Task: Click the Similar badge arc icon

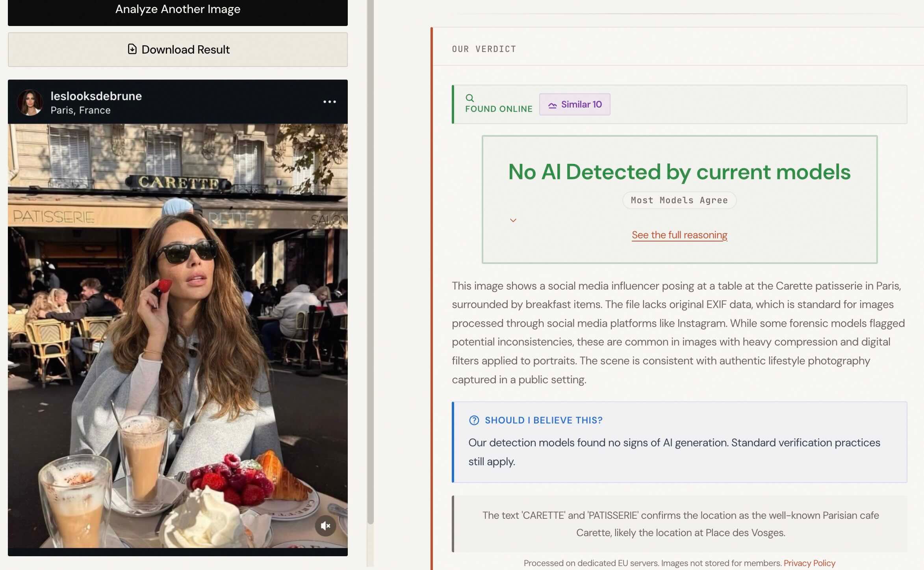Action: (x=552, y=105)
